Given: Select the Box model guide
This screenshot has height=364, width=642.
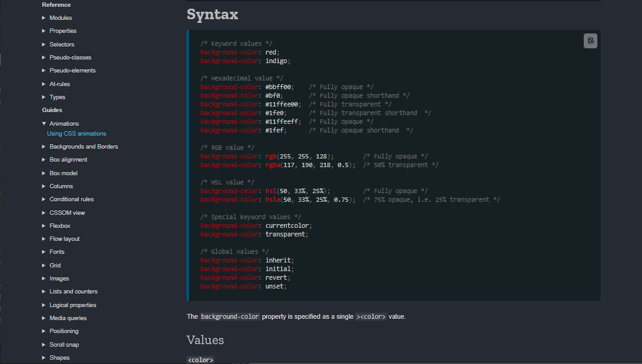Looking at the screenshot, I should tap(63, 173).
